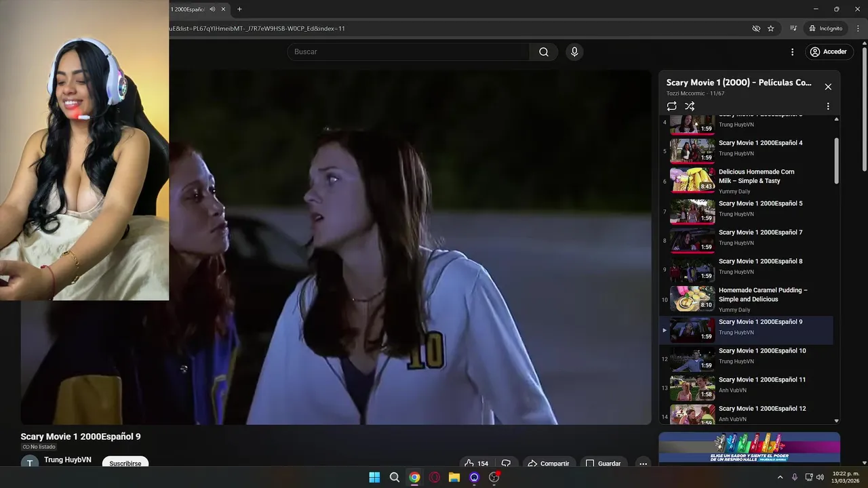Close the Scary Movie playlist panel
This screenshot has height=488, width=868.
tap(828, 87)
